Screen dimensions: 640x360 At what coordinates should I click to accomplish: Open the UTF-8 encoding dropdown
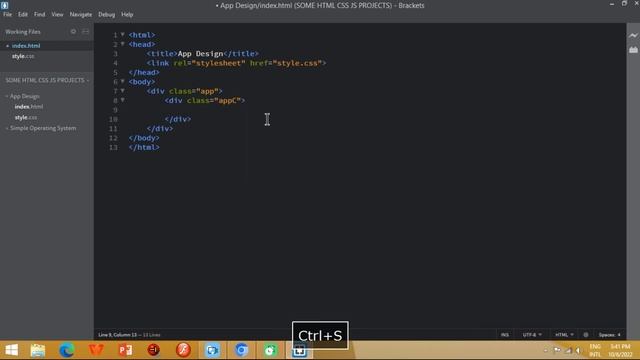(x=532, y=335)
